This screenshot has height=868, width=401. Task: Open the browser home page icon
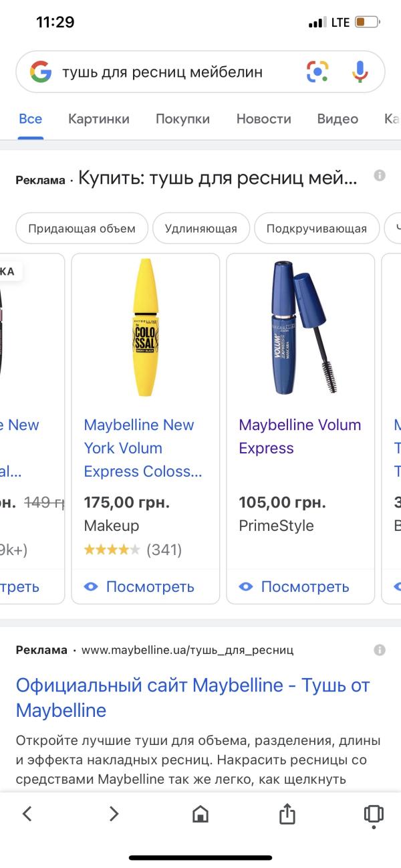tap(200, 813)
